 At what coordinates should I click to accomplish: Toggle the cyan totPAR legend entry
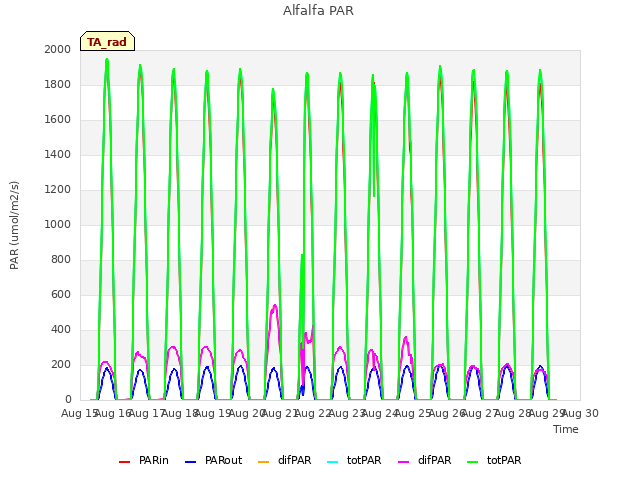355,460
